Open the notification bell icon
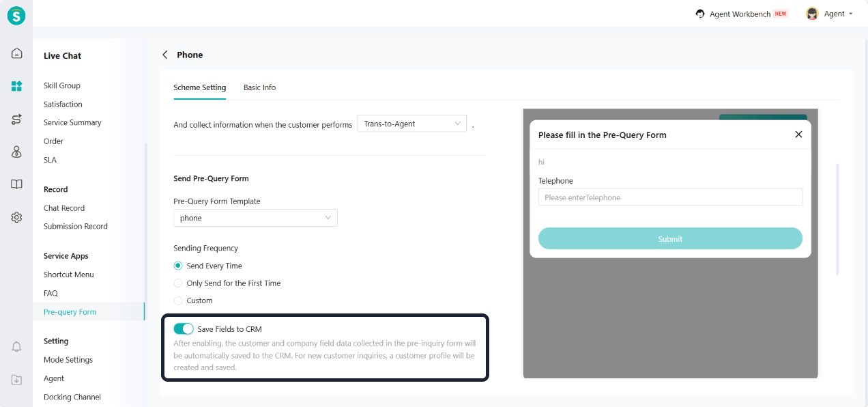 16,347
